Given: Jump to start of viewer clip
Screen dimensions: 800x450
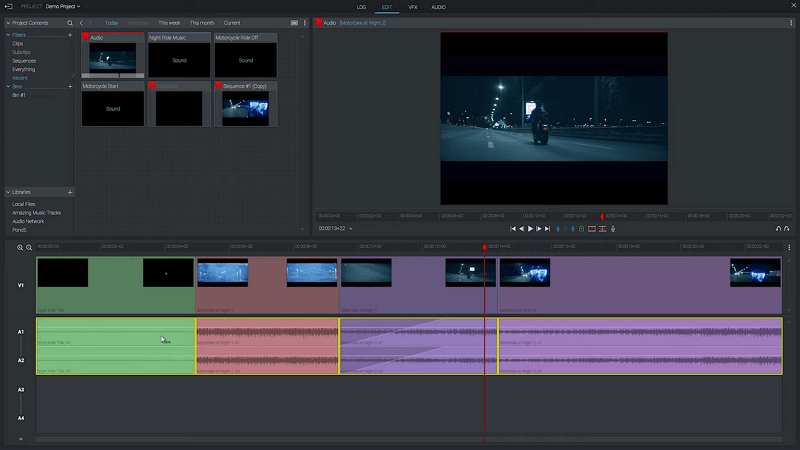Looking at the screenshot, I should pyautogui.click(x=513, y=229).
